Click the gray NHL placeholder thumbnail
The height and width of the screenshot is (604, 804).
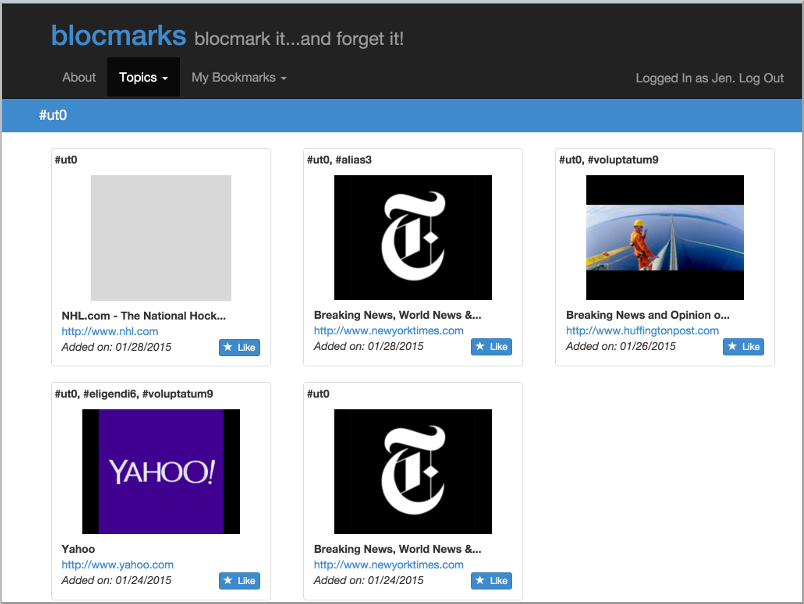[161, 238]
